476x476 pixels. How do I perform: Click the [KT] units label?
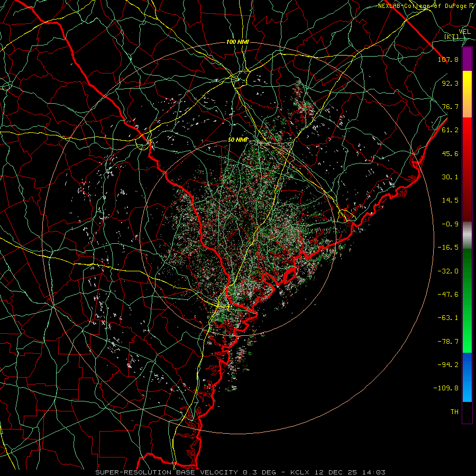(x=451, y=36)
